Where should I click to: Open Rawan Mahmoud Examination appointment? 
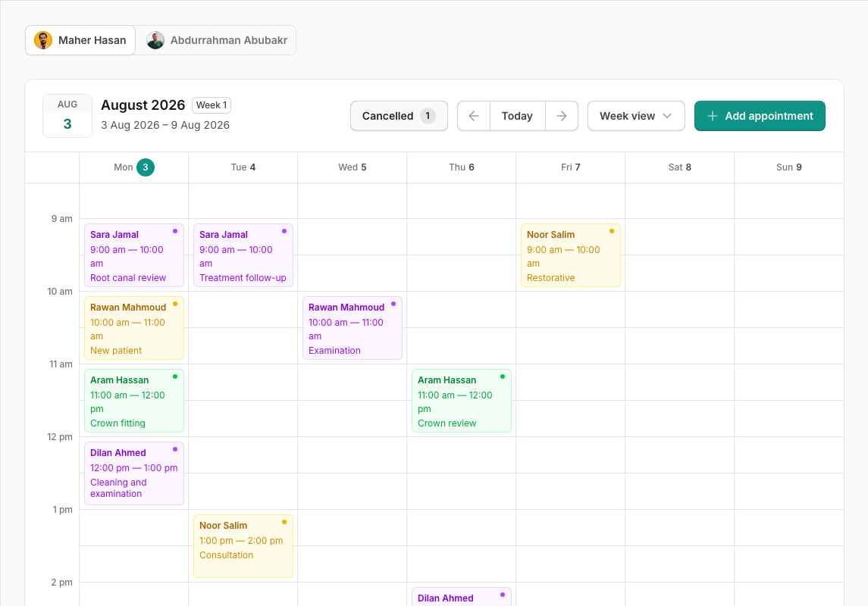(352, 328)
